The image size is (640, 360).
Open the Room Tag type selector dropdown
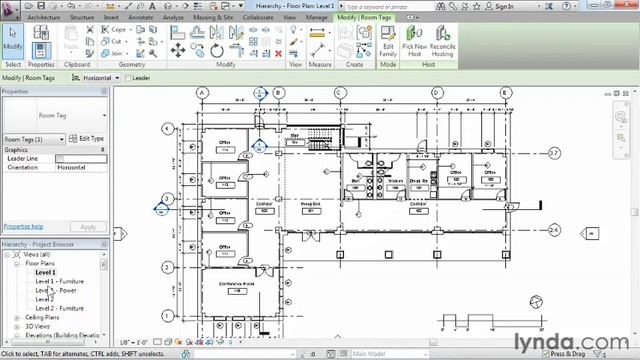tap(104, 116)
